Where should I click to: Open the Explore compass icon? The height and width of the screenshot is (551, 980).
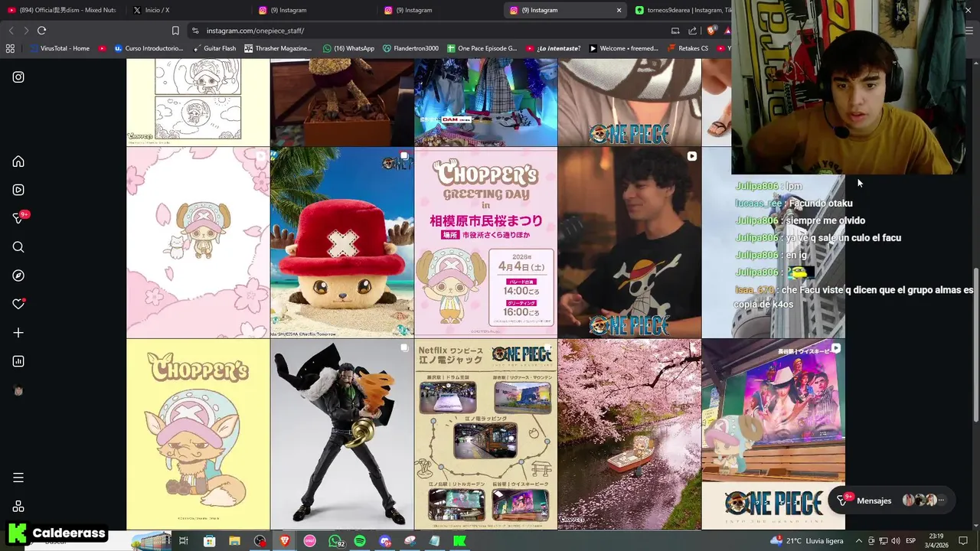tap(18, 275)
